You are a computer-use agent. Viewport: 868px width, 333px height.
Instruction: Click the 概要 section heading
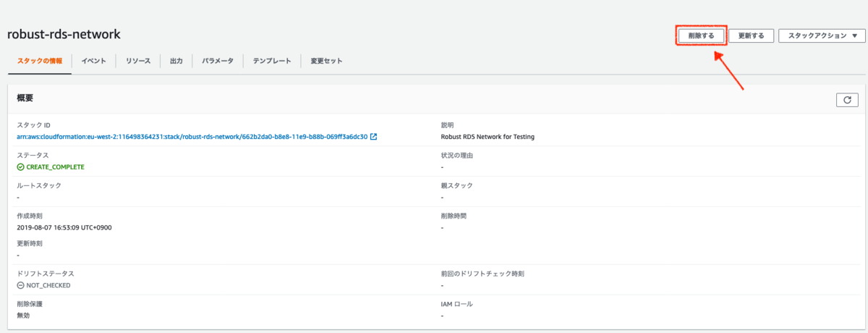pos(25,98)
